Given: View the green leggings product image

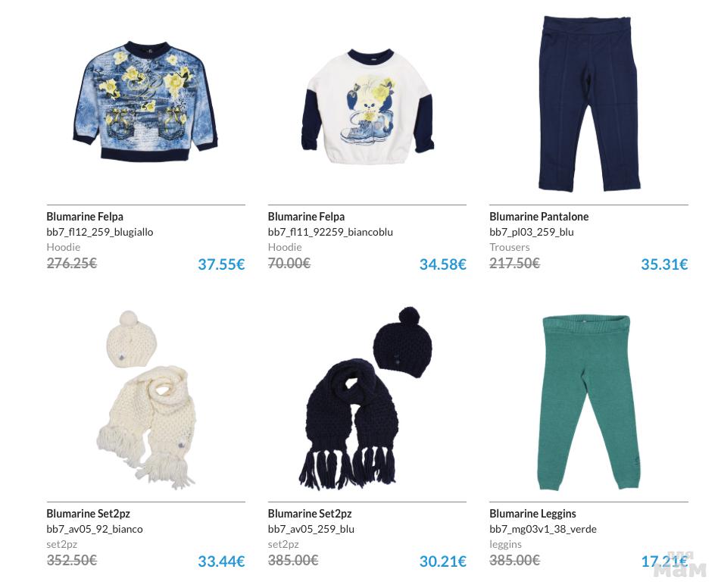Looking at the screenshot, I should pyautogui.click(x=589, y=403).
